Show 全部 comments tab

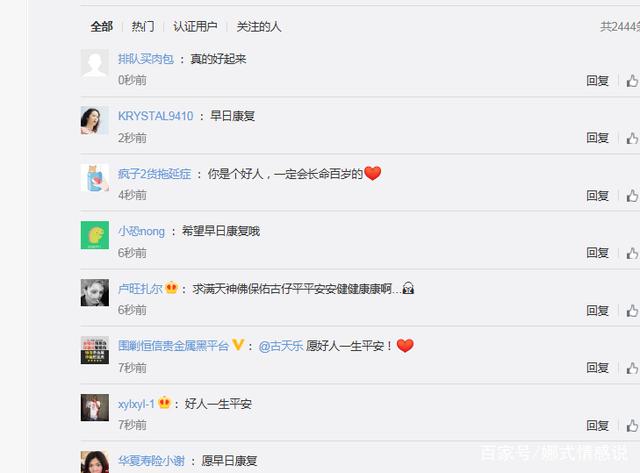click(102, 27)
